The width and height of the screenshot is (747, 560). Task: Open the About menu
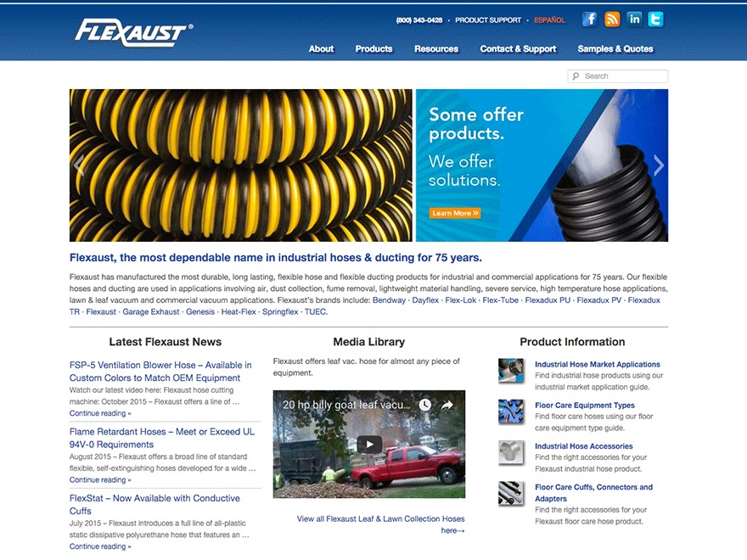click(x=321, y=48)
